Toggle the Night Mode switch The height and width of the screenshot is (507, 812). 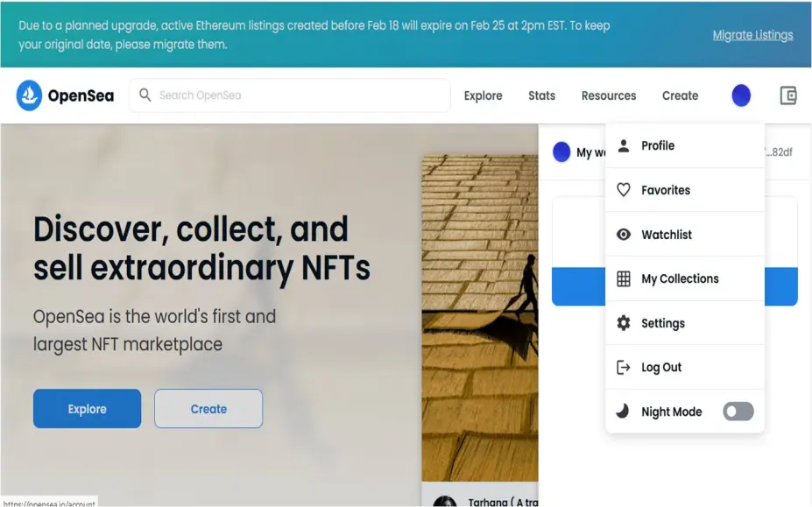pos(738,412)
